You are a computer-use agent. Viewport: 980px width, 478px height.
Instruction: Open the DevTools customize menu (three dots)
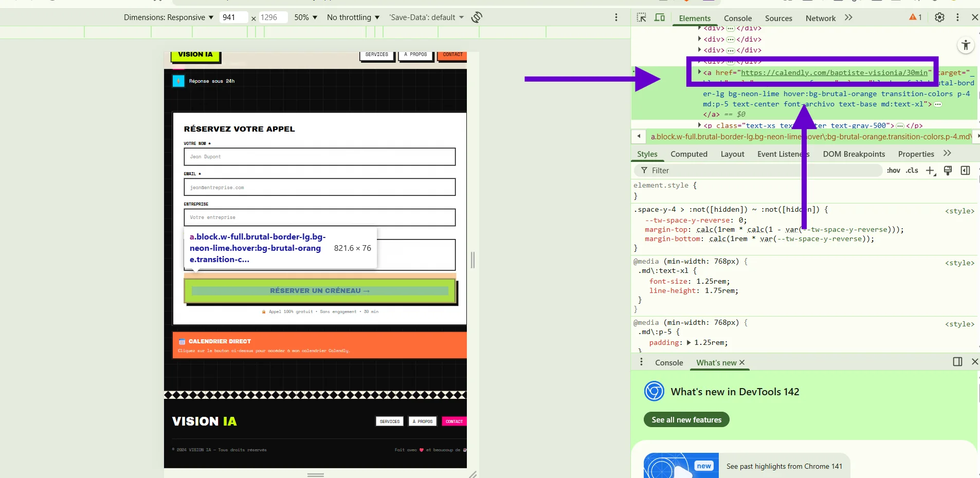957,17
